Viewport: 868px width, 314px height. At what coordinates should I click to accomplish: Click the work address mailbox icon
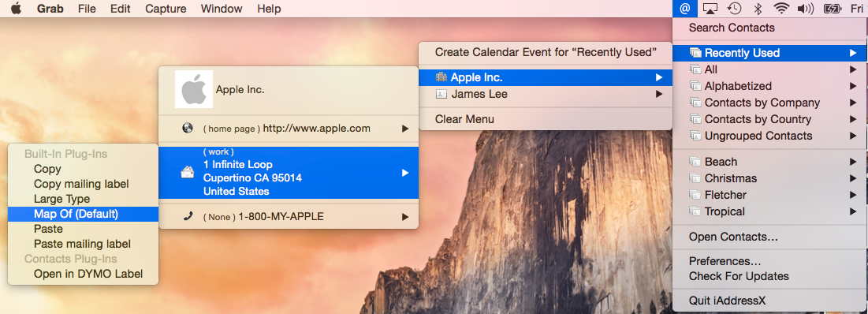coord(188,173)
